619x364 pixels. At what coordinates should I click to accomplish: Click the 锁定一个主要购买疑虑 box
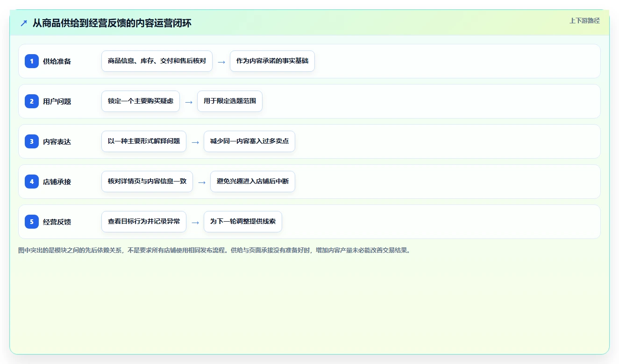[x=141, y=101]
